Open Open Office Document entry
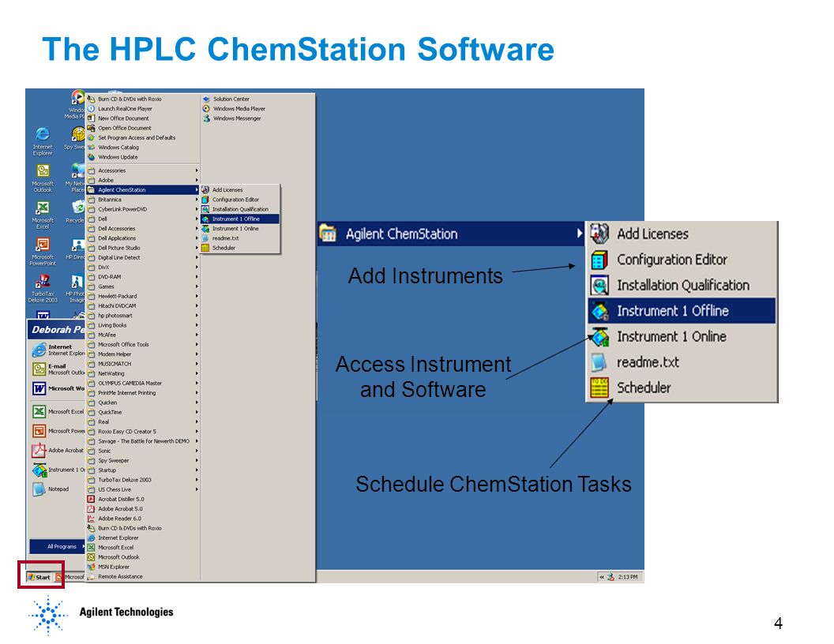Viewport: 834px width, 644px height. coord(142,128)
